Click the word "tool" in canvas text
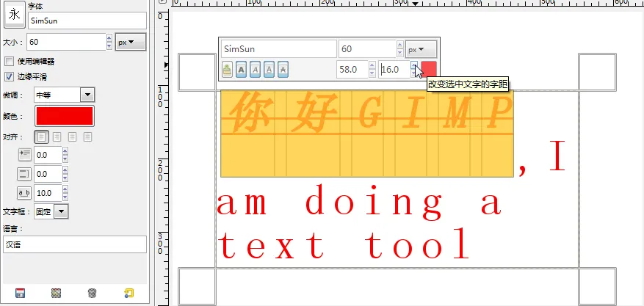 (417, 244)
